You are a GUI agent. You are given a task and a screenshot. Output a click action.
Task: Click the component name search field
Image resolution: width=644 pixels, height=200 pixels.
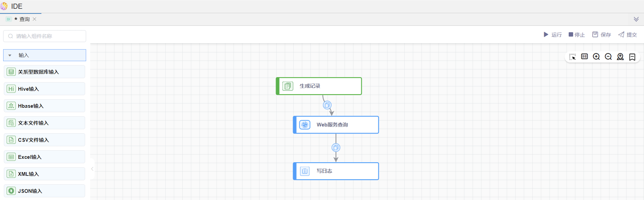pos(45,36)
